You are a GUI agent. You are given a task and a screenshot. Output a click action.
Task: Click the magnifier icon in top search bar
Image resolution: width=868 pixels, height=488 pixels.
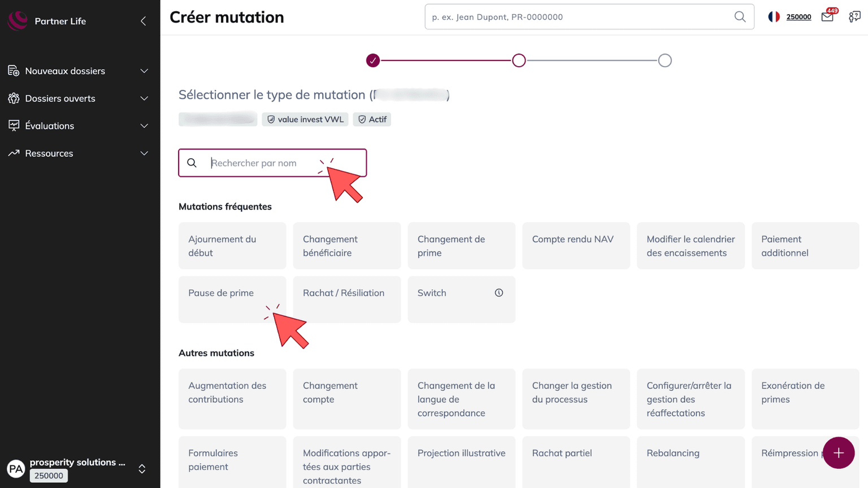coord(740,17)
